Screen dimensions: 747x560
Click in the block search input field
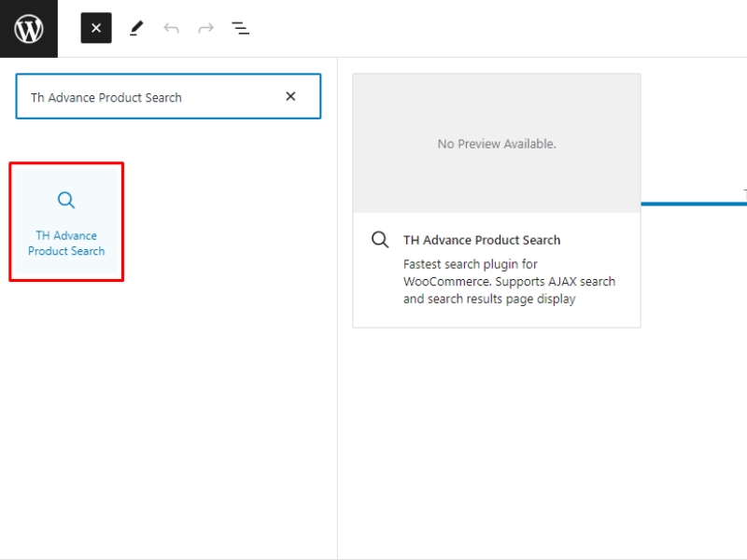tap(149, 97)
